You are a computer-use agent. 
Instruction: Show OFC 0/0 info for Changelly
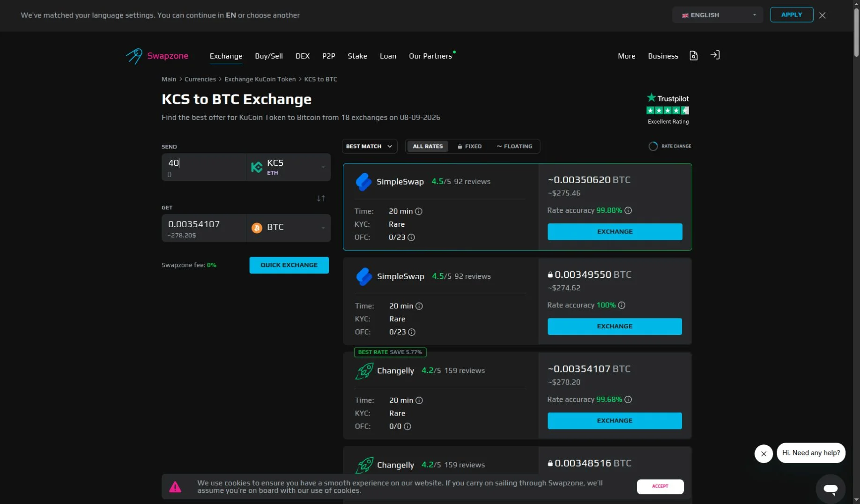[408, 426]
